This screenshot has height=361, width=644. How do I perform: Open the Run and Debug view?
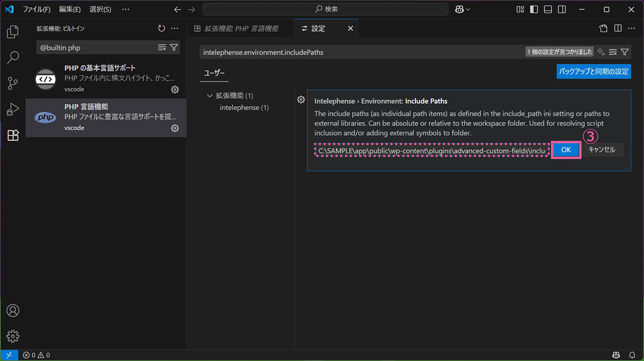pyautogui.click(x=13, y=109)
